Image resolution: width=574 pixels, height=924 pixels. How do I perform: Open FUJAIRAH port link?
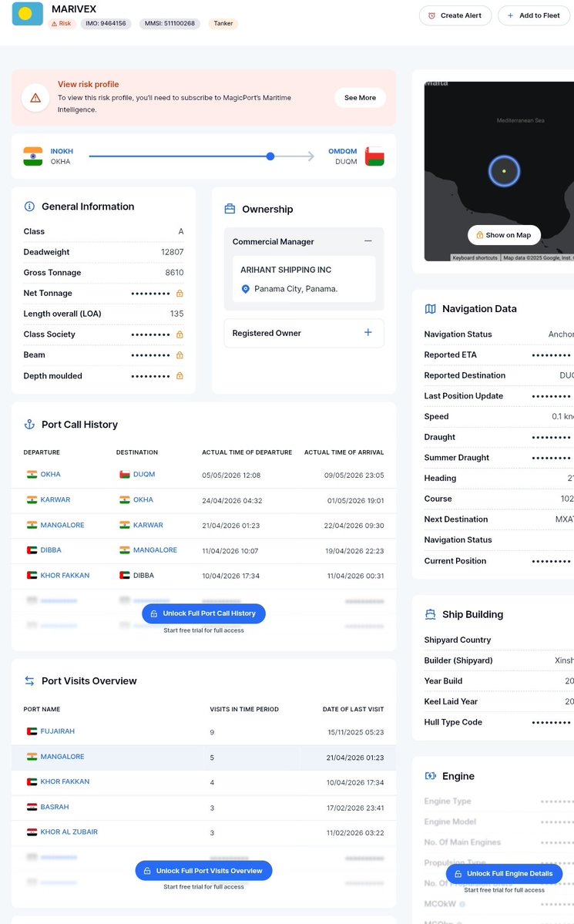coord(58,731)
